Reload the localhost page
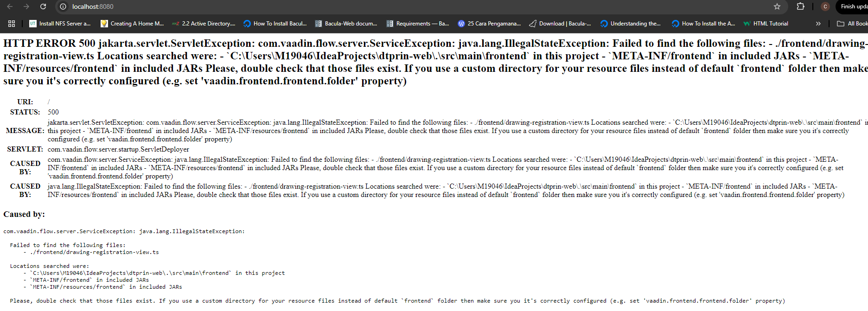The image size is (868, 311). [x=43, y=6]
